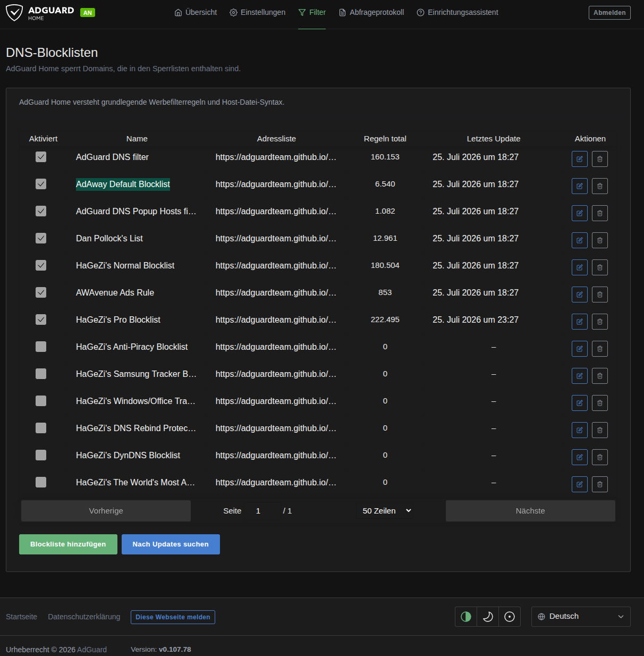Edit HaGeZi's Pro Blocklist
This screenshot has width=644, height=656.
tap(580, 322)
